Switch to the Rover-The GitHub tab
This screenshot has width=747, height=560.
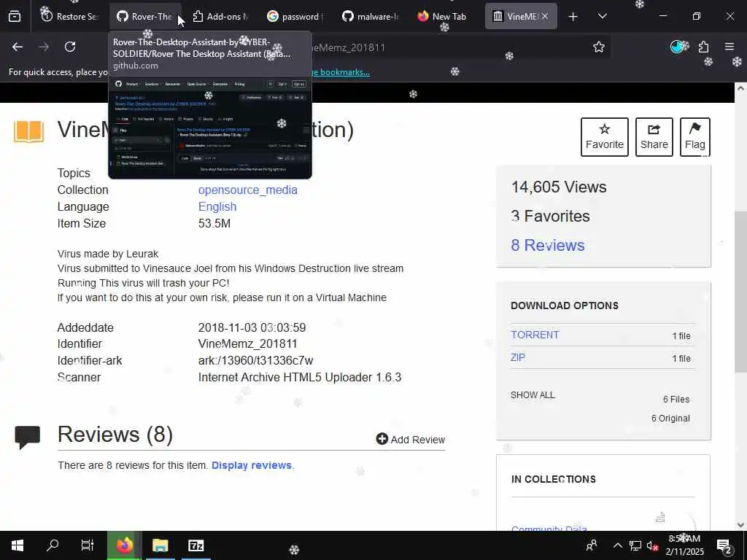click(x=145, y=17)
